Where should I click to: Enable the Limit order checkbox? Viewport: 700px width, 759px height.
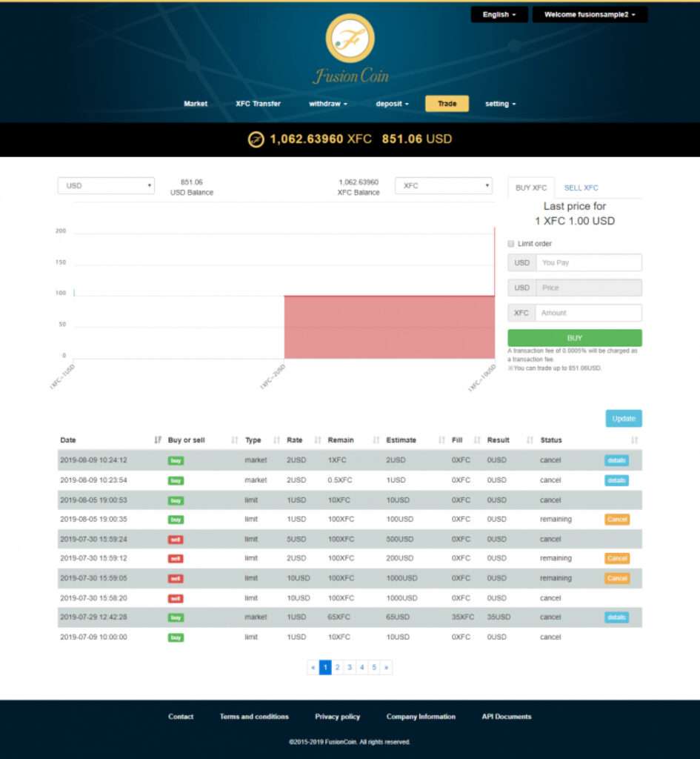[x=511, y=244]
